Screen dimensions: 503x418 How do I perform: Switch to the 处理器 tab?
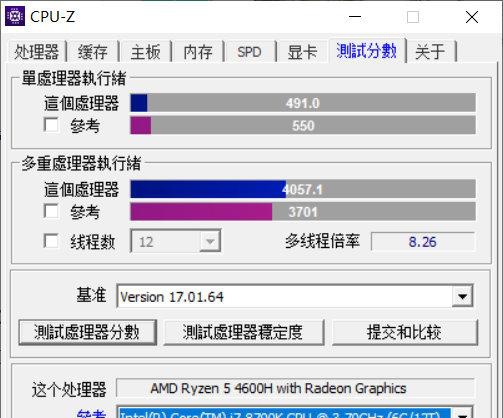point(37,52)
